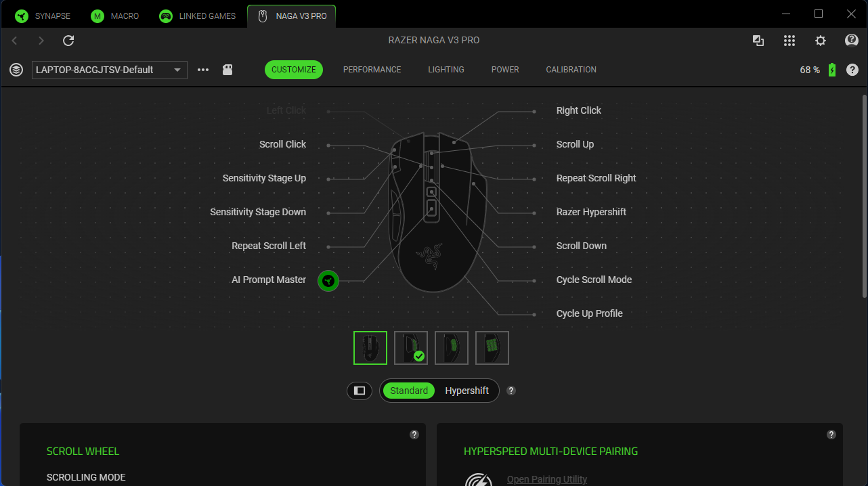Open the PERFORMANCE section
The width and height of the screenshot is (868, 486).
click(372, 70)
